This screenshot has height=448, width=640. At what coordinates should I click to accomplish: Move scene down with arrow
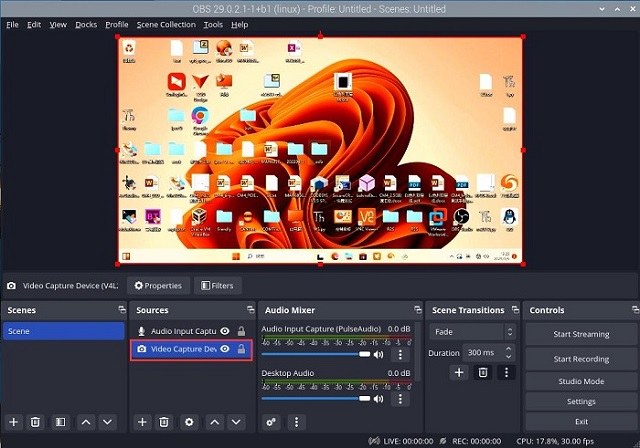[107, 422]
